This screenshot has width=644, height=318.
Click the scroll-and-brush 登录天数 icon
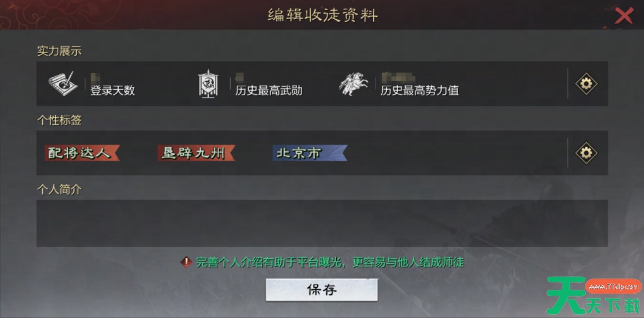point(63,84)
